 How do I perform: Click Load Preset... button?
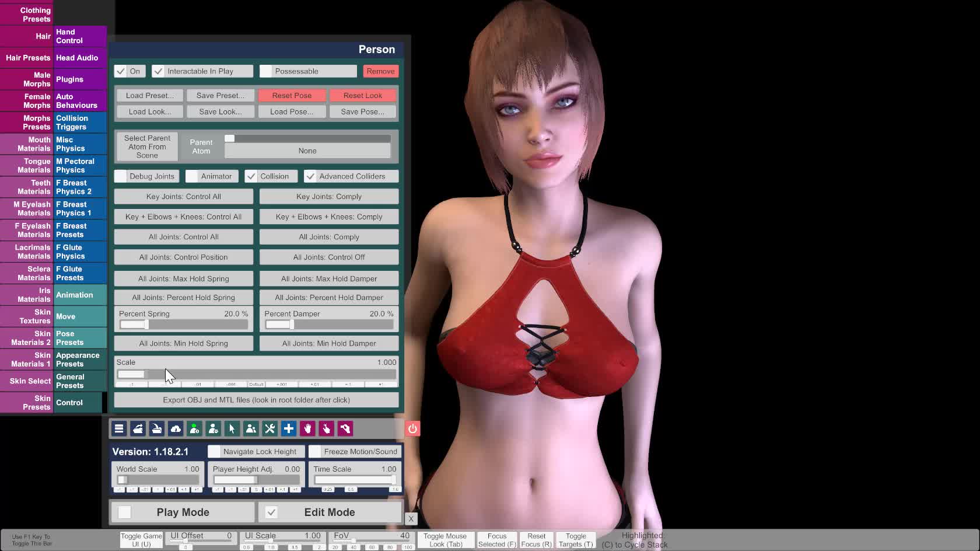pyautogui.click(x=150, y=95)
